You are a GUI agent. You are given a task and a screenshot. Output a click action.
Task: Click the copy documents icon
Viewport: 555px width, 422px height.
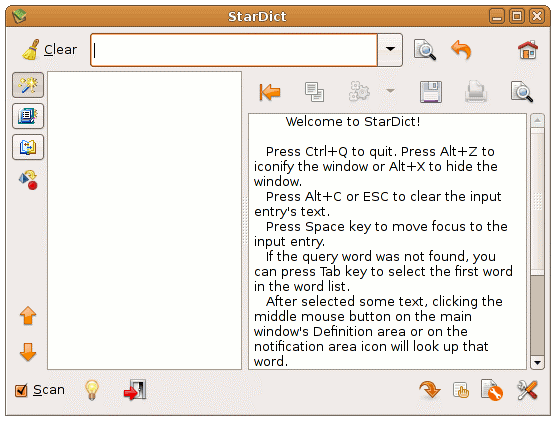[314, 92]
